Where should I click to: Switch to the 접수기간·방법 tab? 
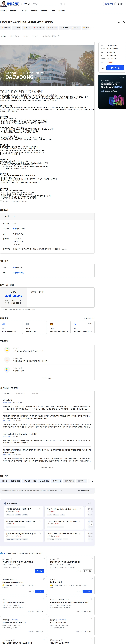[15, 36]
